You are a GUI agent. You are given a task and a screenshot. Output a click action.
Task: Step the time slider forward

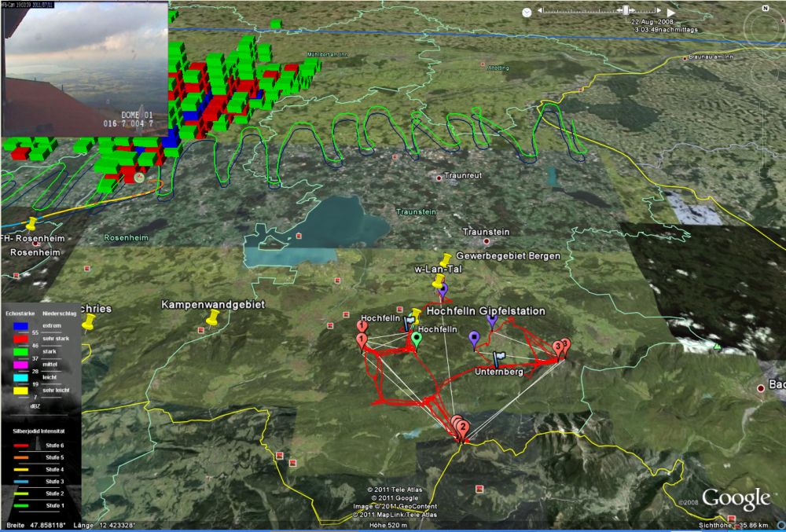657,11
